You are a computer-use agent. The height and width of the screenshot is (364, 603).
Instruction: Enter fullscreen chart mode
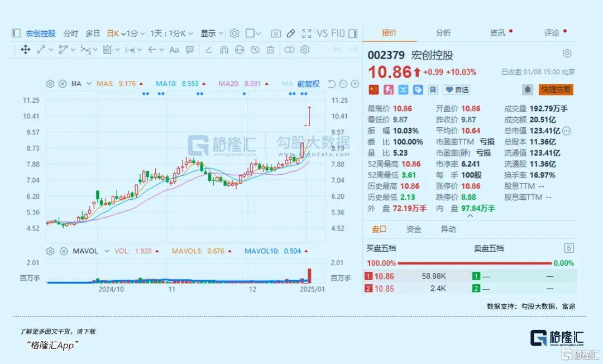(x=307, y=33)
